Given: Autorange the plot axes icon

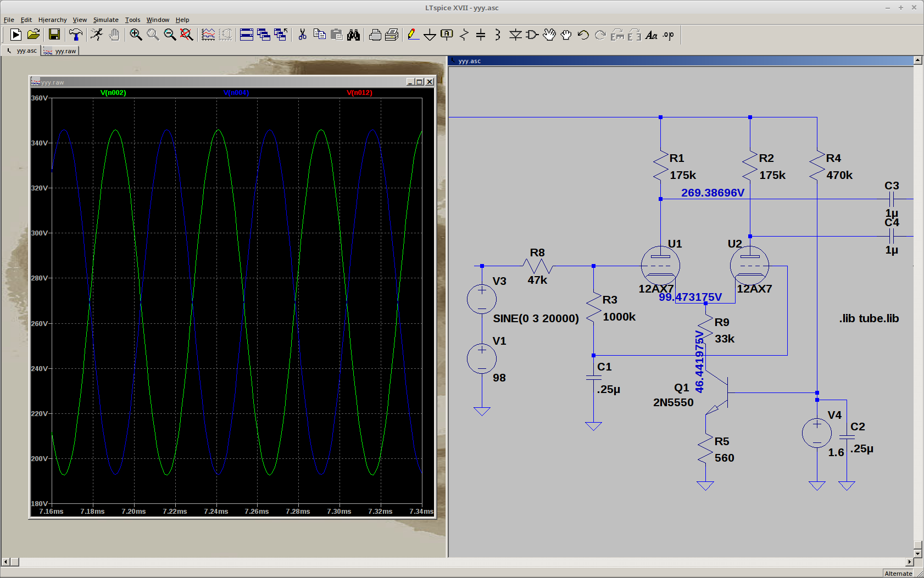Looking at the screenshot, I should pyautogui.click(x=208, y=35).
